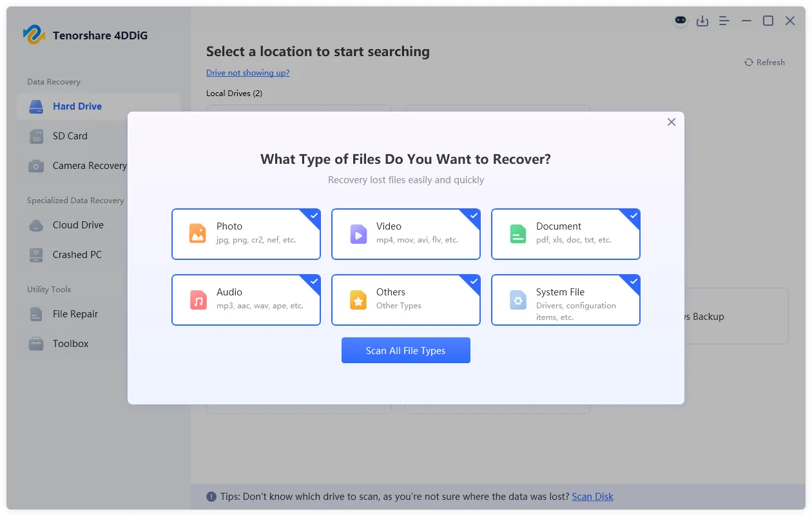Select Crashed PC recovery
The width and height of the screenshot is (812, 516).
[x=76, y=254]
